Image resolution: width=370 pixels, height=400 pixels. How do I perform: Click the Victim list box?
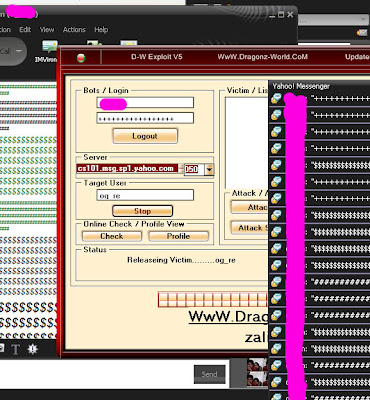(247, 143)
